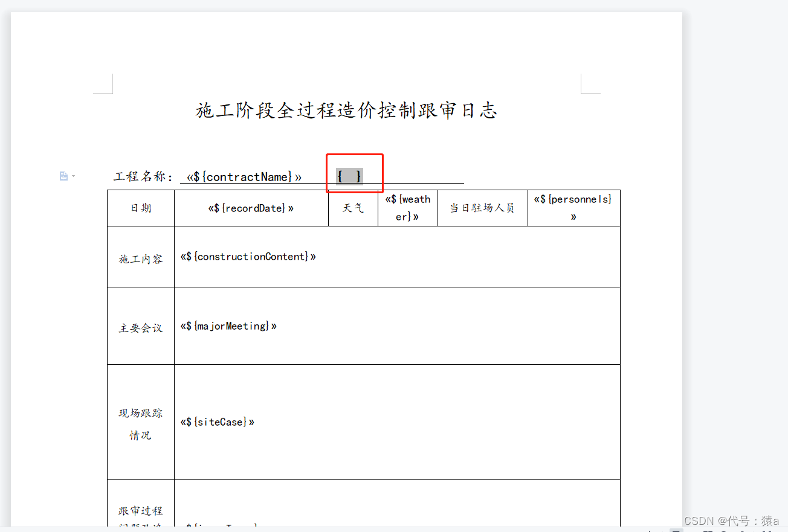The image size is (788, 532).
Task: Click the 天气 table cell
Action: click(x=353, y=208)
